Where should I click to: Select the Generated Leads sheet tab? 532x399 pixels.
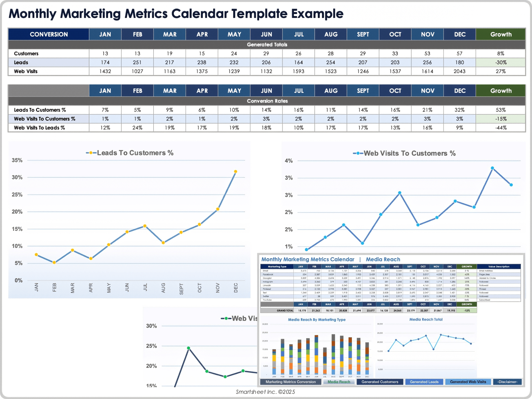[424, 382]
